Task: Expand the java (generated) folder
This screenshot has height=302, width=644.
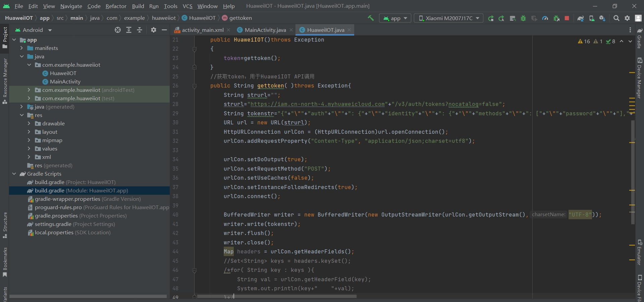Action: pos(21,107)
